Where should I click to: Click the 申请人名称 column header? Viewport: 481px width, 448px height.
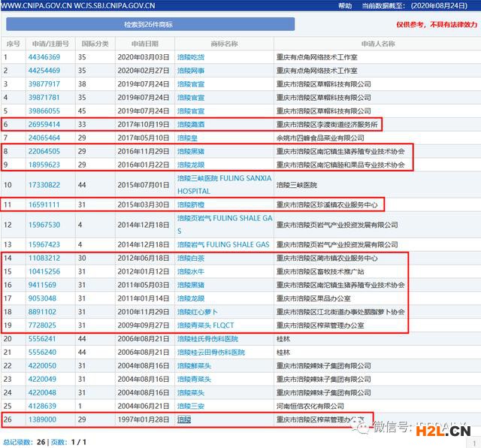click(378, 44)
